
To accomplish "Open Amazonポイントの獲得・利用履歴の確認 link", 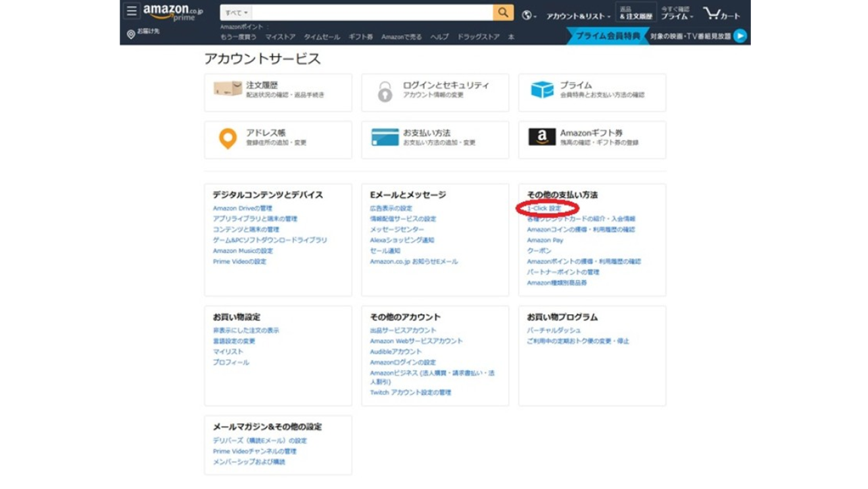I will pyautogui.click(x=584, y=261).
